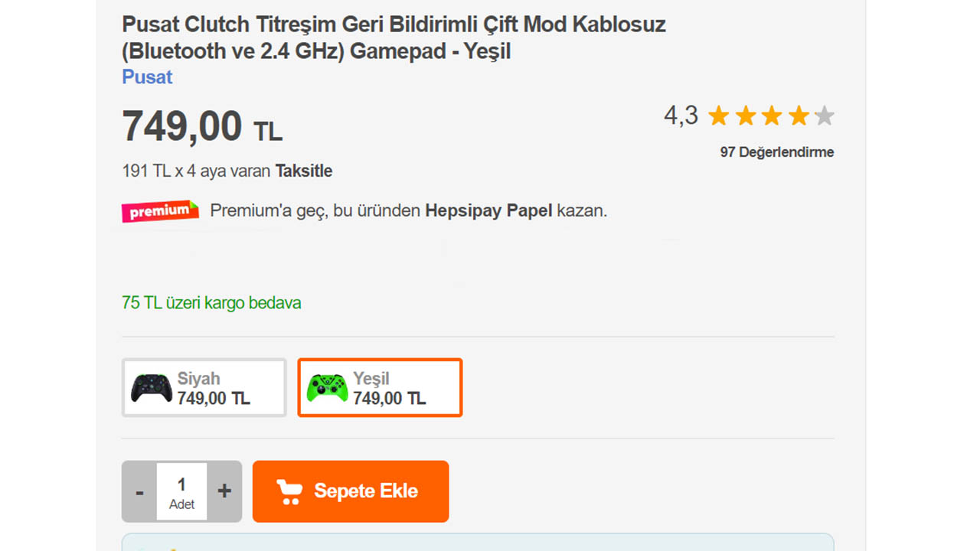Click the black gamepad thumbnail image

151,388
